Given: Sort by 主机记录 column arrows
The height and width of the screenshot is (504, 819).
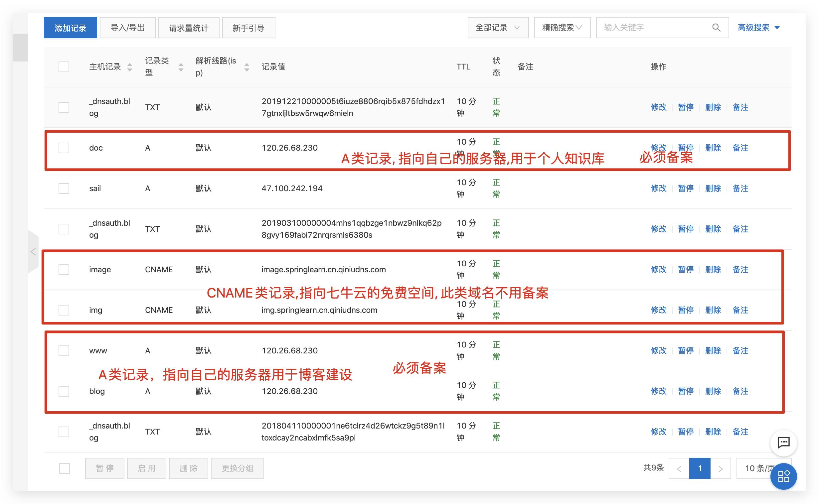Looking at the screenshot, I should pos(130,67).
